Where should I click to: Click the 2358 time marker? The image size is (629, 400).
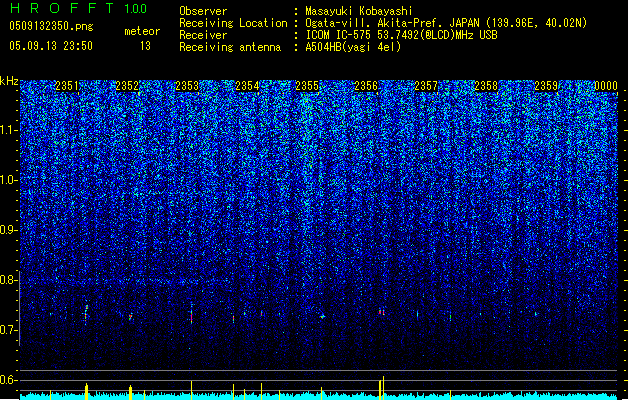(486, 86)
